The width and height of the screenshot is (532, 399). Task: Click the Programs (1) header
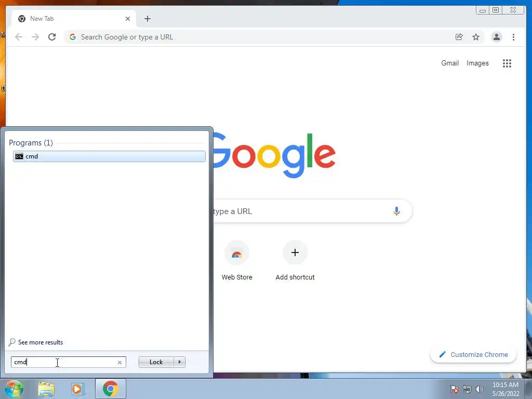click(31, 143)
